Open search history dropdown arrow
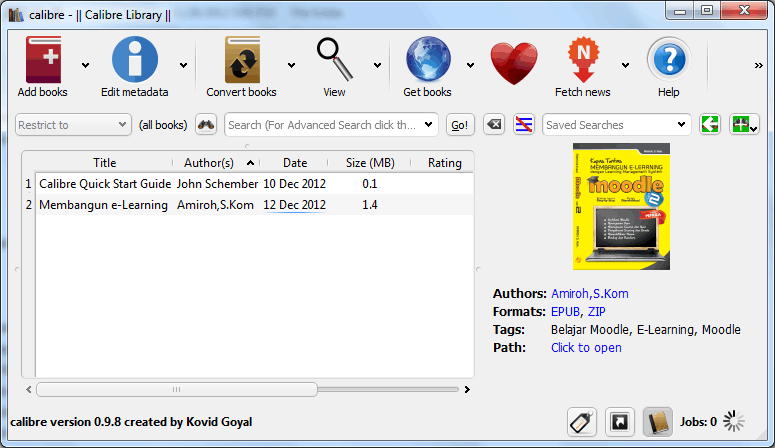This screenshot has width=775, height=448. coord(429,125)
